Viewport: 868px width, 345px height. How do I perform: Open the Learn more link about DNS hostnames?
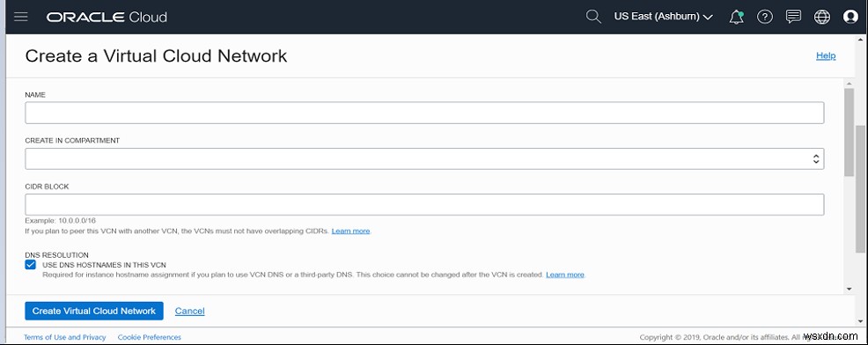point(565,275)
